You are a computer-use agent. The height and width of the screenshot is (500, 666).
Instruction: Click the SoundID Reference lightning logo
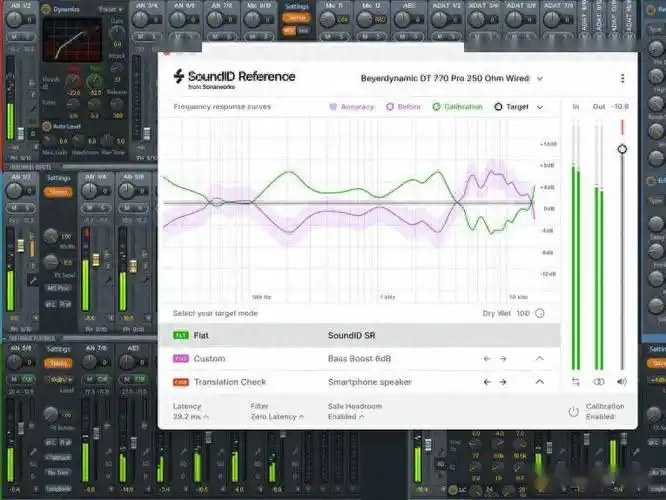point(179,76)
